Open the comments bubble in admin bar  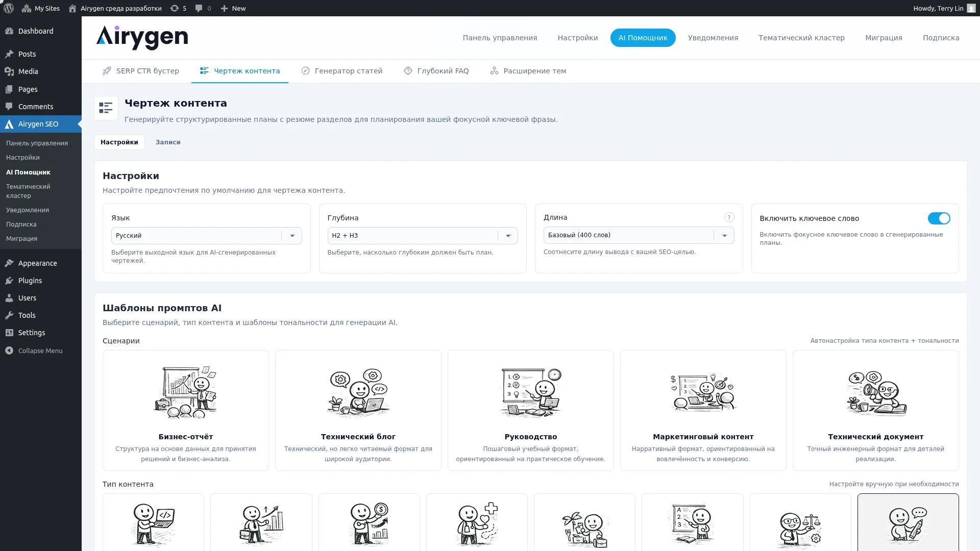point(203,8)
